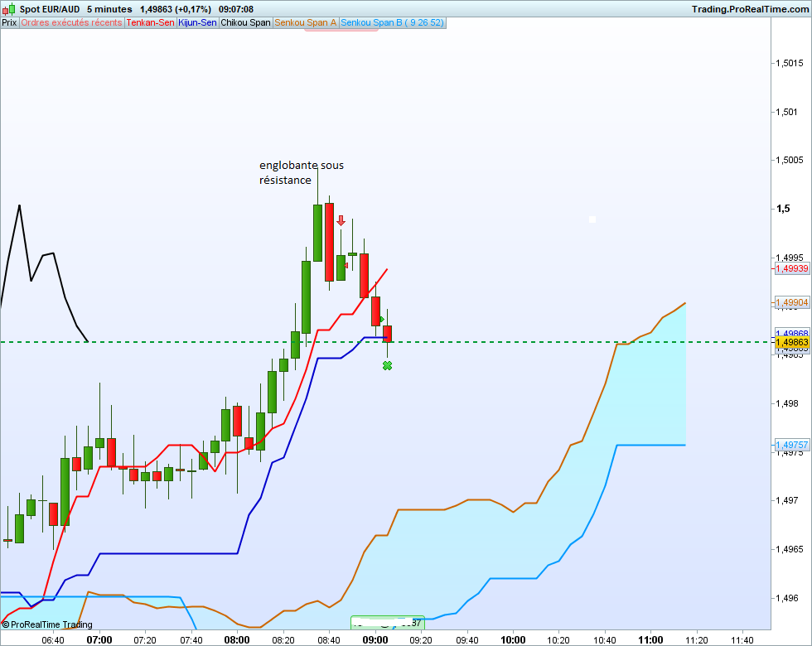Open the Trading.ProRealTime.com link

click(751, 9)
